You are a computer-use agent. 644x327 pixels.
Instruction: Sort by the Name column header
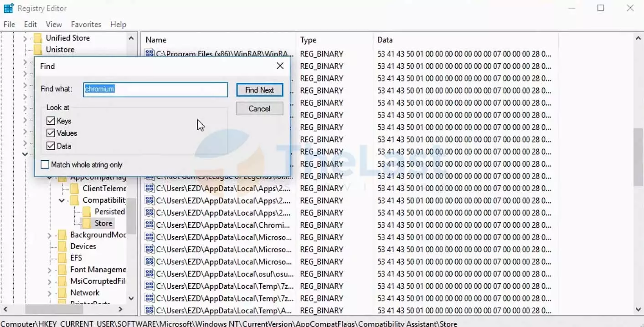pos(218,40)
